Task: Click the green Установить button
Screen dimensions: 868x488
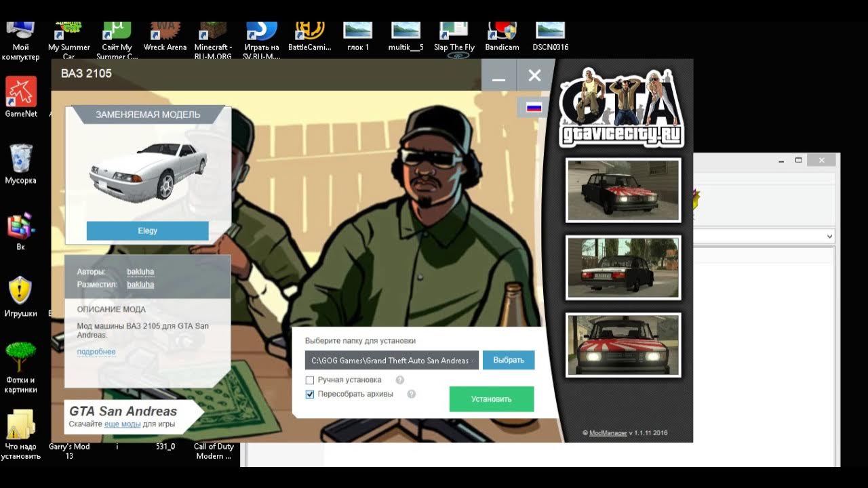Action: point(492,399)
